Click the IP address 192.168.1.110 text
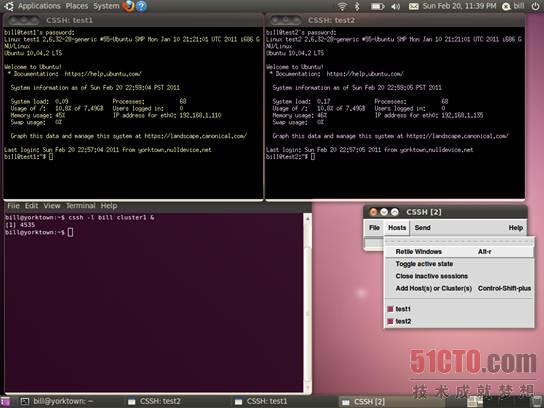The height and width of the screenshot is (408, 544). pos(200,115)
